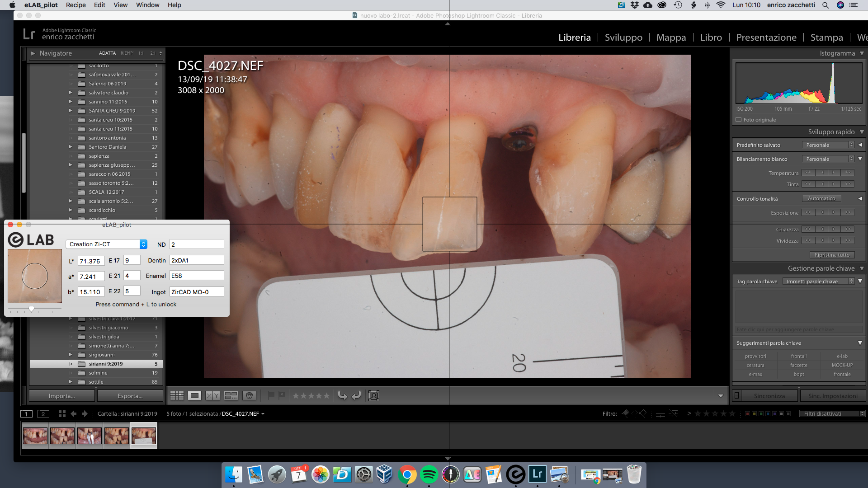Switch to Grid view icon
Viewport: 868px width, 488px height.
point(177,396)
